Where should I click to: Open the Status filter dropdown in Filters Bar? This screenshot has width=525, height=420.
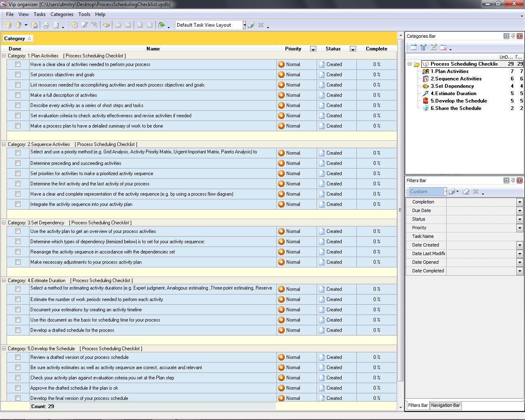pos(520,219)
